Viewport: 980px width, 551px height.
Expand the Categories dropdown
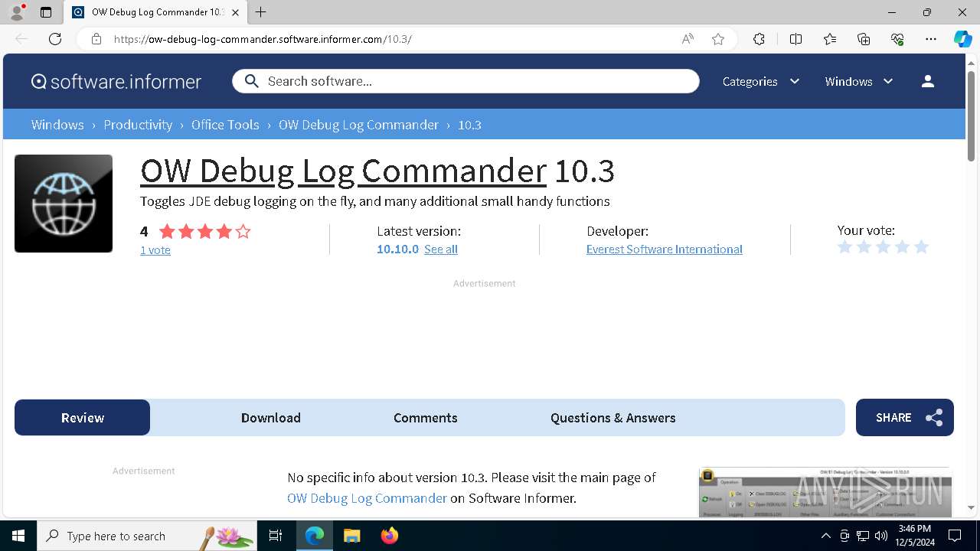pyautogui.click(x=761, y=81)
